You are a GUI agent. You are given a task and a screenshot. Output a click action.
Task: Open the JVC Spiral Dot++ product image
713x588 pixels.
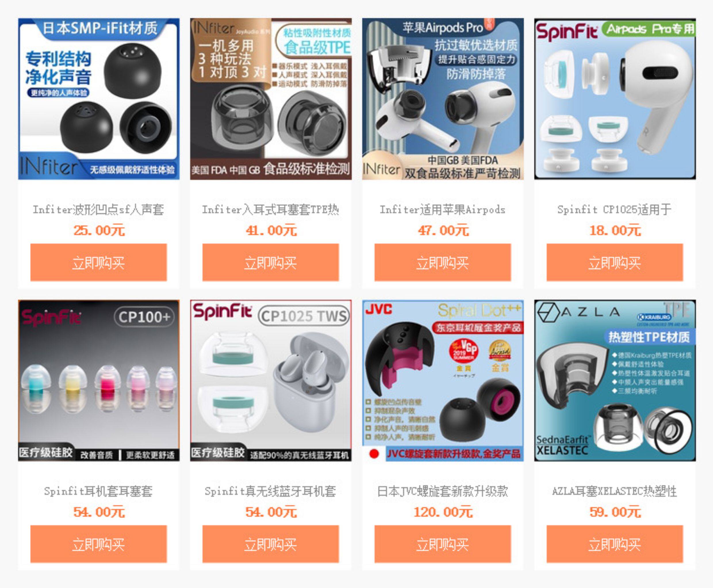click(443, 380)
